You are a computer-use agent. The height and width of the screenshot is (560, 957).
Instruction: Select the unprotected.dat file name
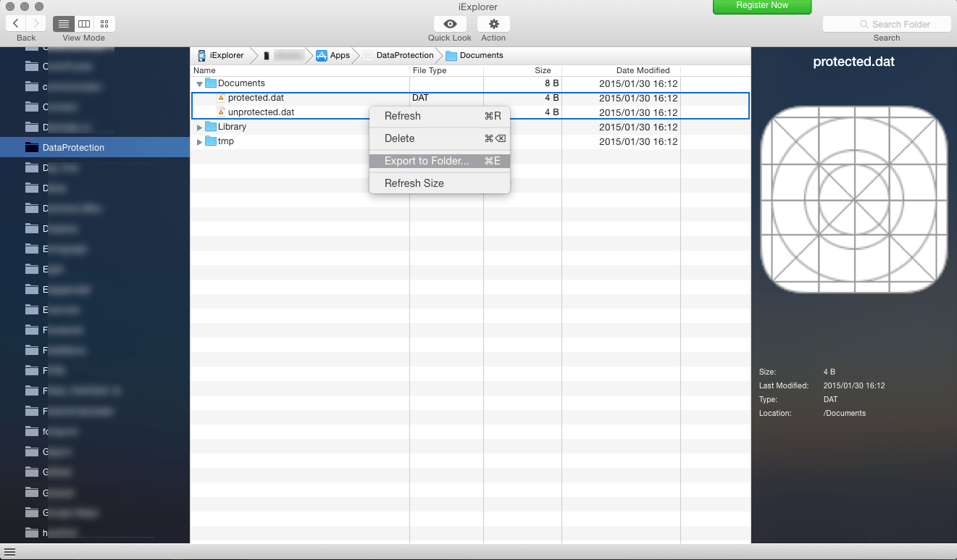click(261, 112)
